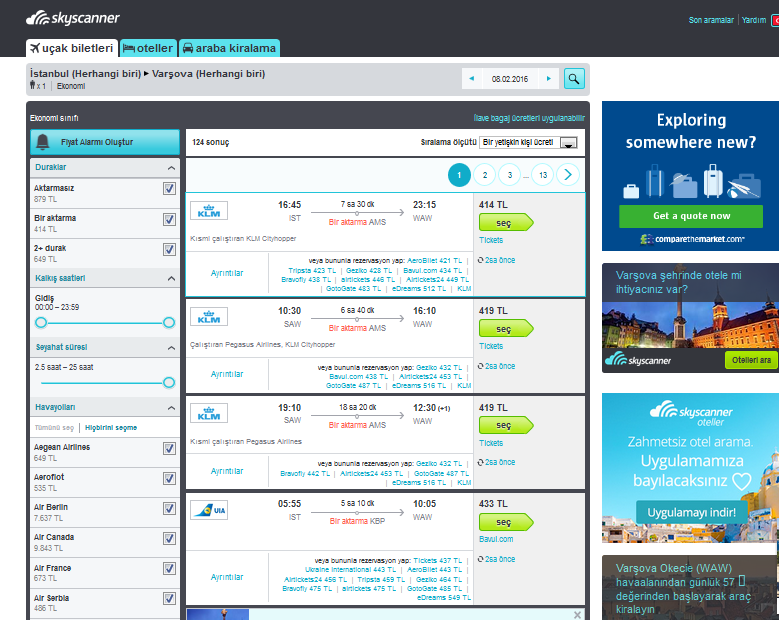Uncheck the Air Berlin checkbox
This screenshot has height=620, width=779.
169,508
